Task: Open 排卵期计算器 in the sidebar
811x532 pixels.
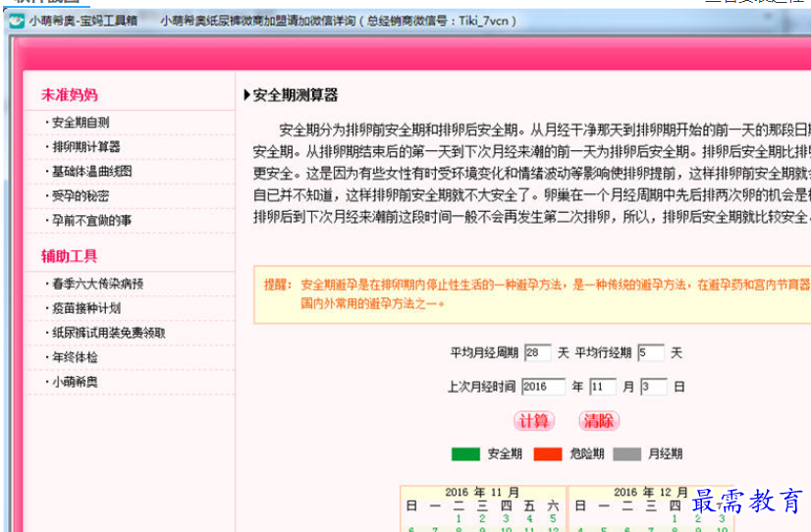Action: (x=86, y=147)
